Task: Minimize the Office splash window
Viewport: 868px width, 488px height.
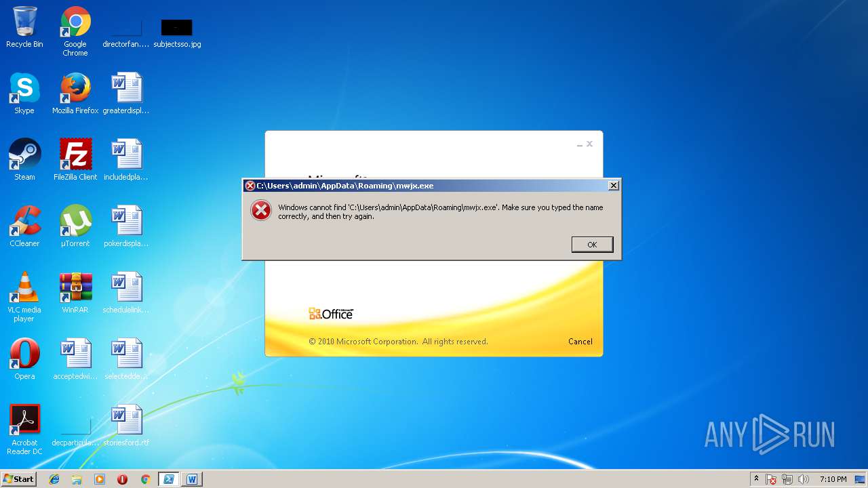Action: (x=580, y=144)
